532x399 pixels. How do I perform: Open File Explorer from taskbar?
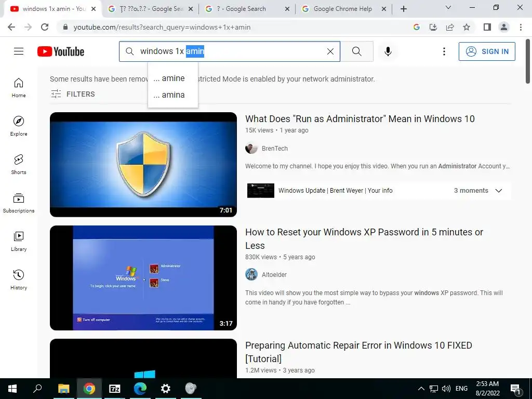pyautogui.click(x=63, y=389)
